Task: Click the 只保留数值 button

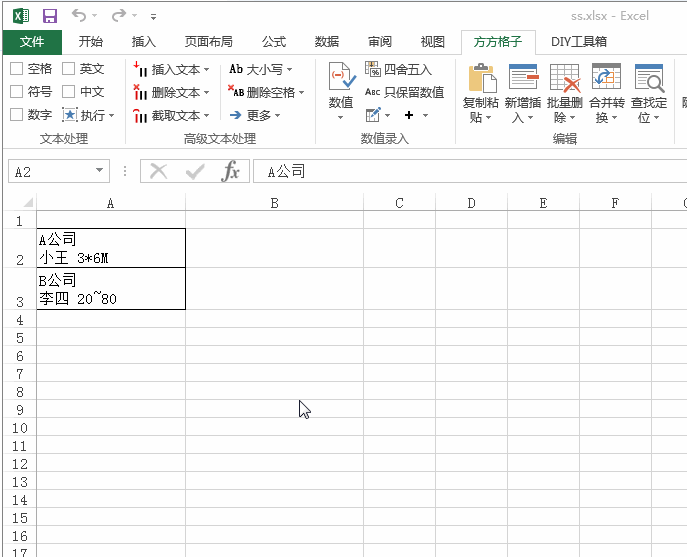Action: (x=404, y=92)
